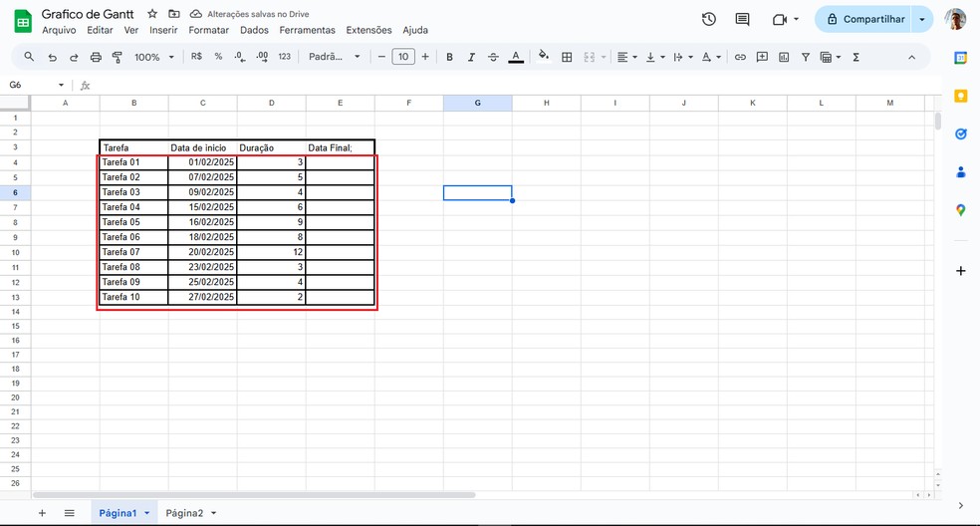Screen dimensions: 980x526
Task: Open Google Keep side panel
Action: [x=961, y=96]
